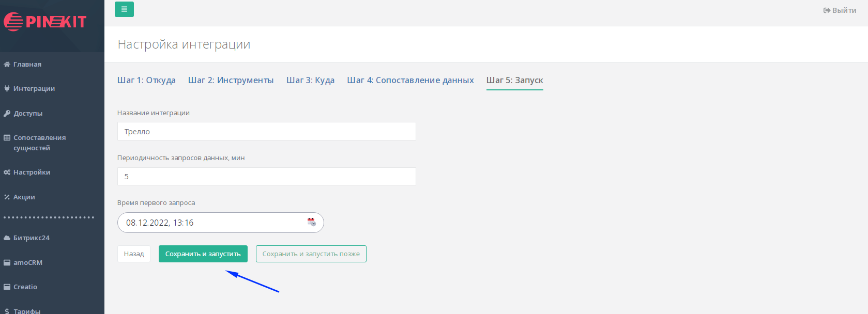868x314 pixels.
Task: Click the Назад button
Action: click(134, 254)
